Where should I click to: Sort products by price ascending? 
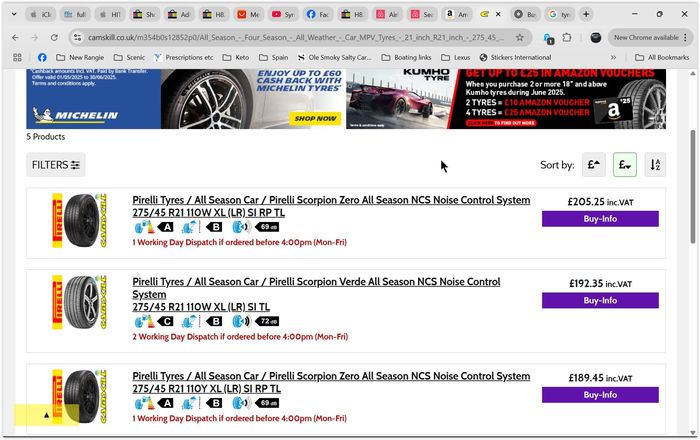(593, 165)
